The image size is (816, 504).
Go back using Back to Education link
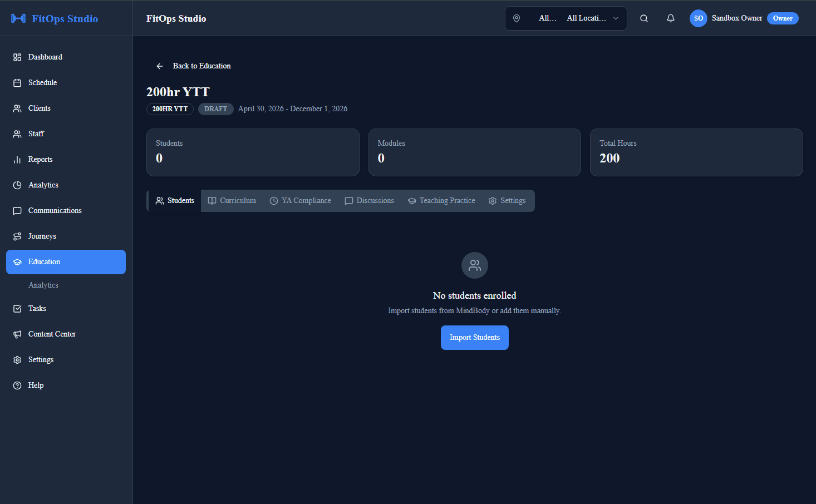[x=192, y=66]
